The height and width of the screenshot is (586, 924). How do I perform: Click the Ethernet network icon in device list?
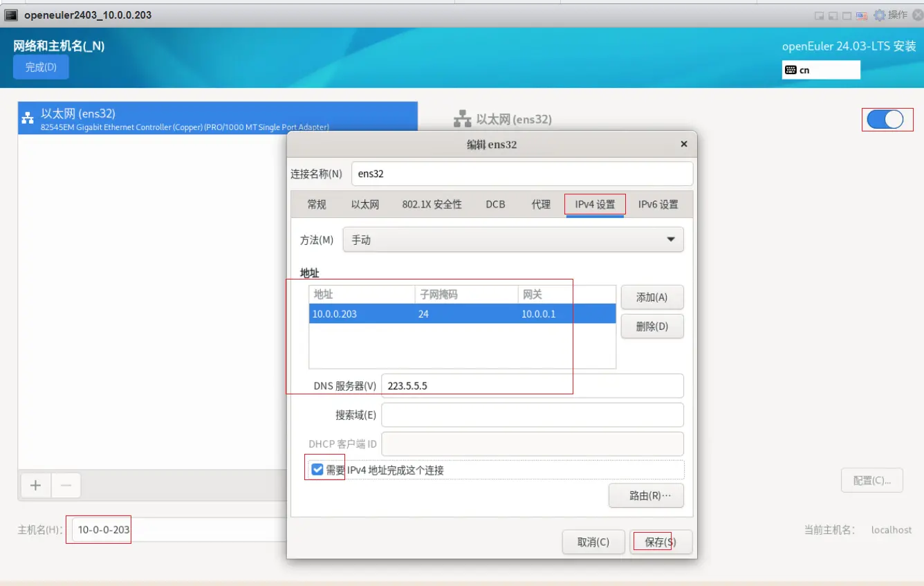point(28,118)
